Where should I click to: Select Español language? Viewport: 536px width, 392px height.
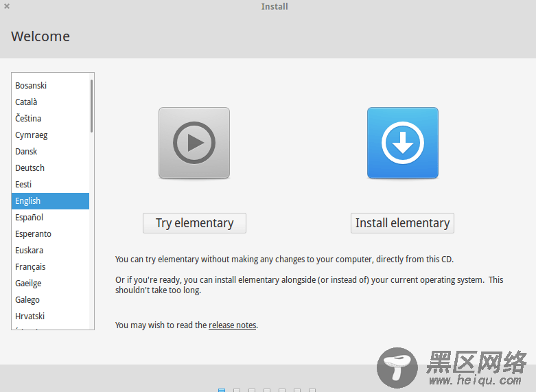(50, 218)
